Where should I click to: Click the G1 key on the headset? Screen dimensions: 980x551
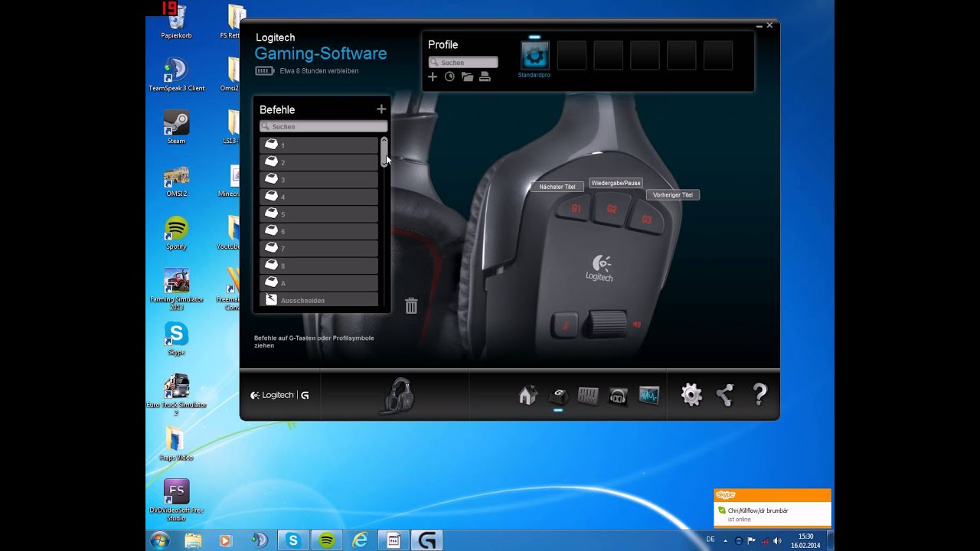(576, 208)
